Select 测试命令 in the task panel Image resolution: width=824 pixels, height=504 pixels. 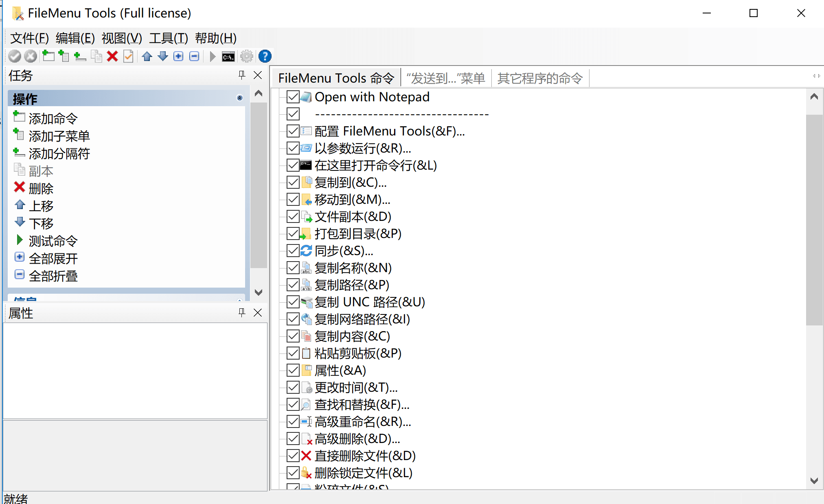click(x=53, y=241)
